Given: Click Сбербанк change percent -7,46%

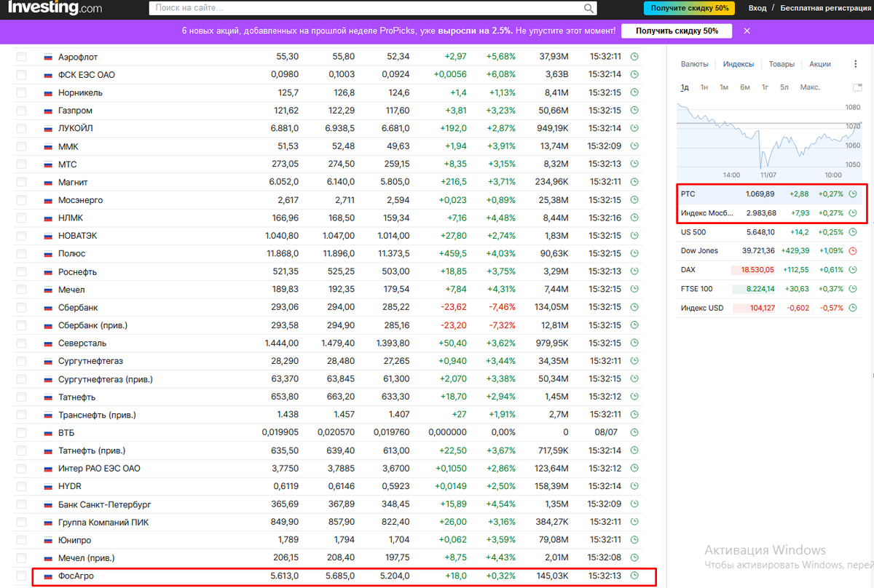Looking at the screenshot, I should (x=501, y=308).
